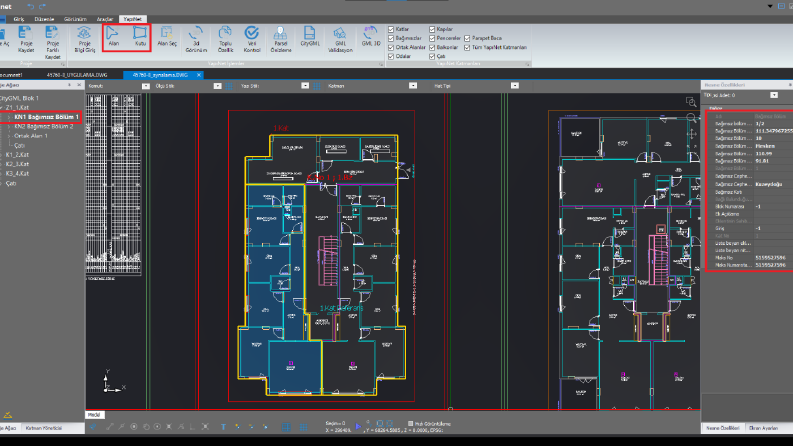The height and width of the screenshot is (446, 793).
Task: Select the K1_2.Kat tree item
Action: pyautogui.click(x=17, y=155)
